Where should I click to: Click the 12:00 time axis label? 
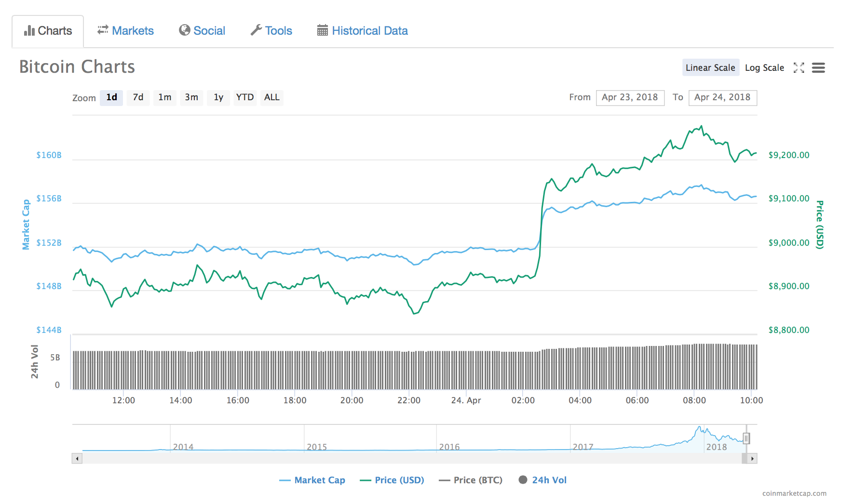[123, 400]
